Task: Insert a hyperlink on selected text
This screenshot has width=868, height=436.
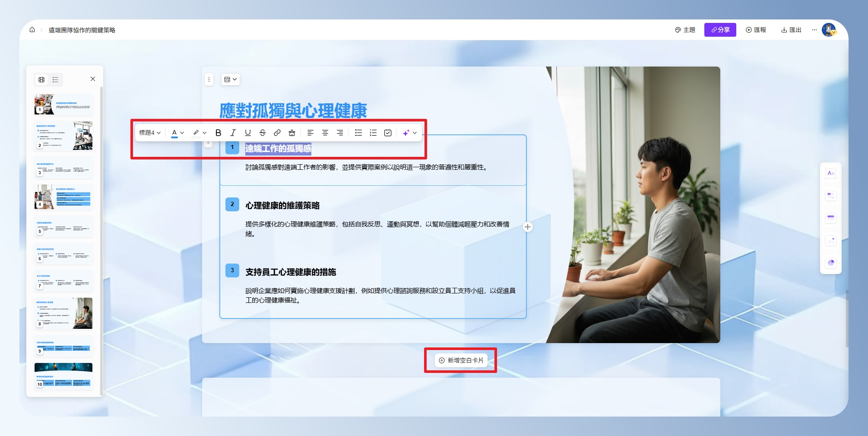Action: click(277, 133)
